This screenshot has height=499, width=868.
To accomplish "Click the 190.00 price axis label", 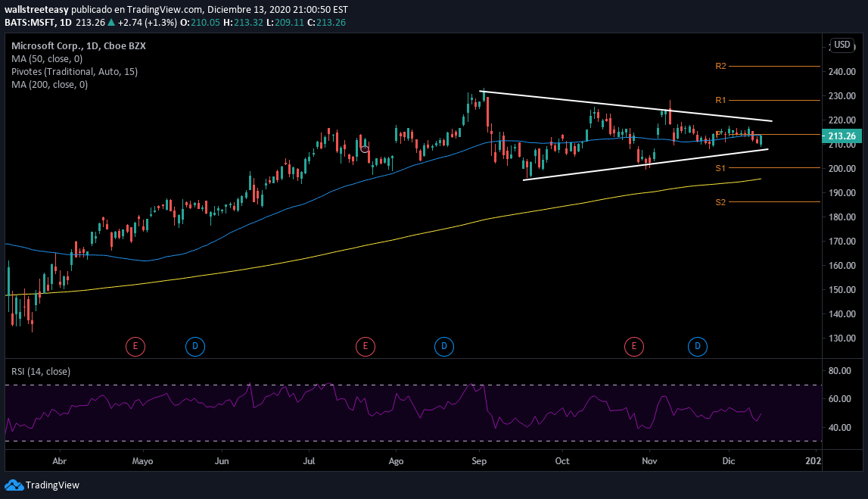I will (842, 193).
